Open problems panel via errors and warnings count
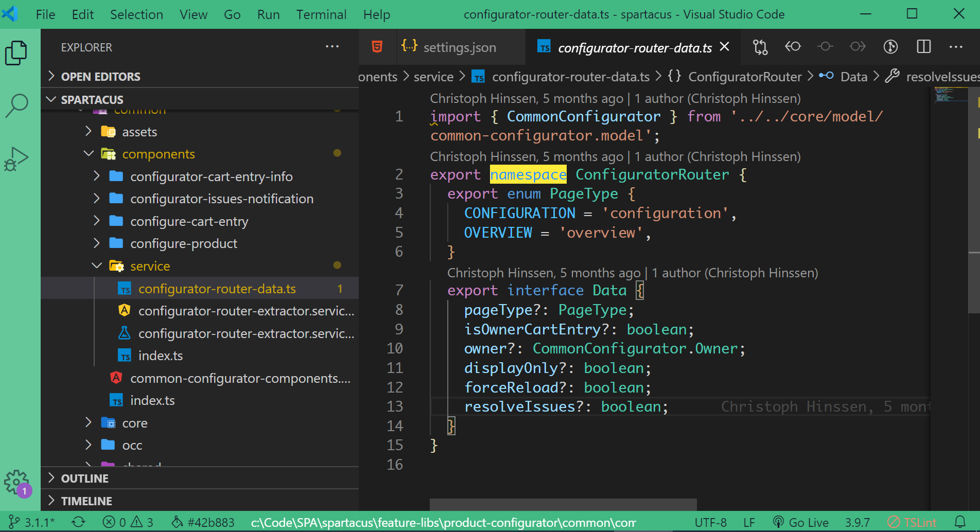Viewport: 980px width, 532px height. [128, 522]
